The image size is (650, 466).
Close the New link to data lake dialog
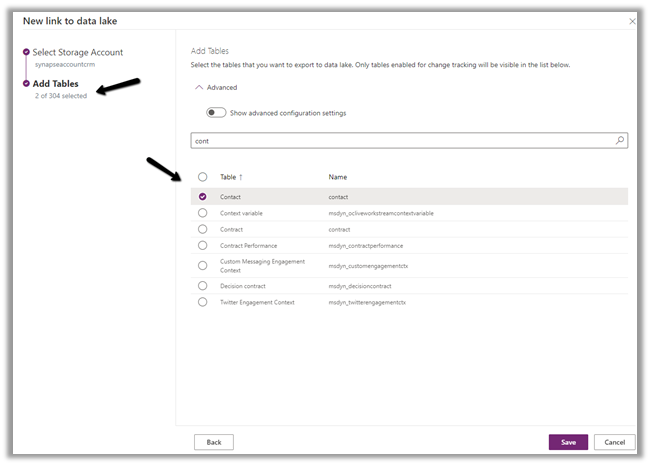pyautogui.click(x=631, y=20)
